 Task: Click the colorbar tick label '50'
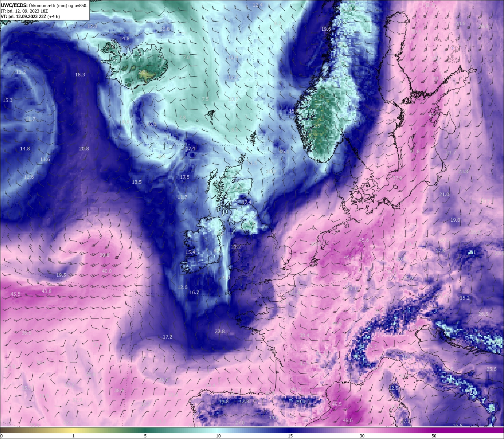click(x=434, y=436)
